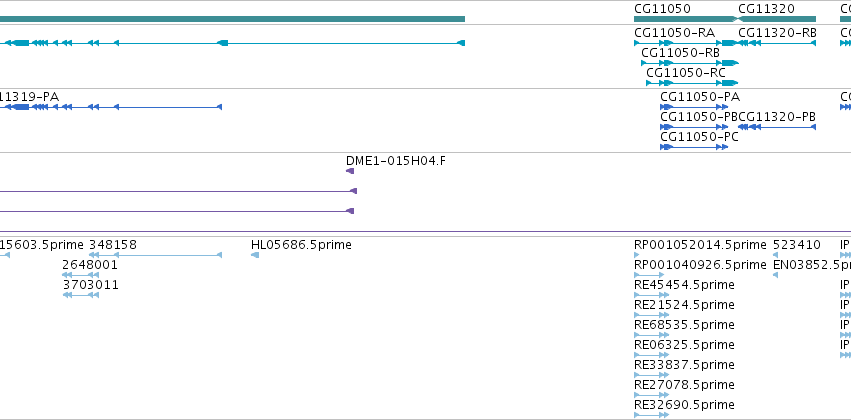The image size is (851, 420).
Task: Click the HL05686.5prime EST label
Action: 301,245
